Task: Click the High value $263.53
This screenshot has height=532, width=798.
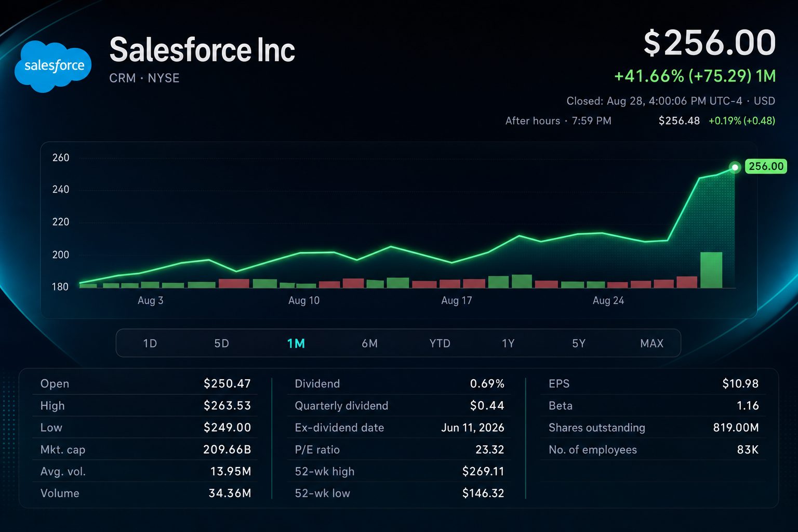Action: pyautogui.click(x=227, y=406)
